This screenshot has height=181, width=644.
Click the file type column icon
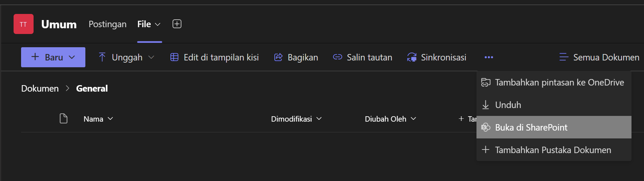(64, 118)
